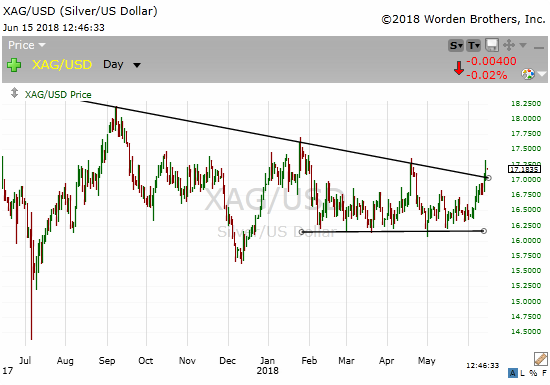
Task: Open the Day timeframe dropdown
Action: pos(122,65)
